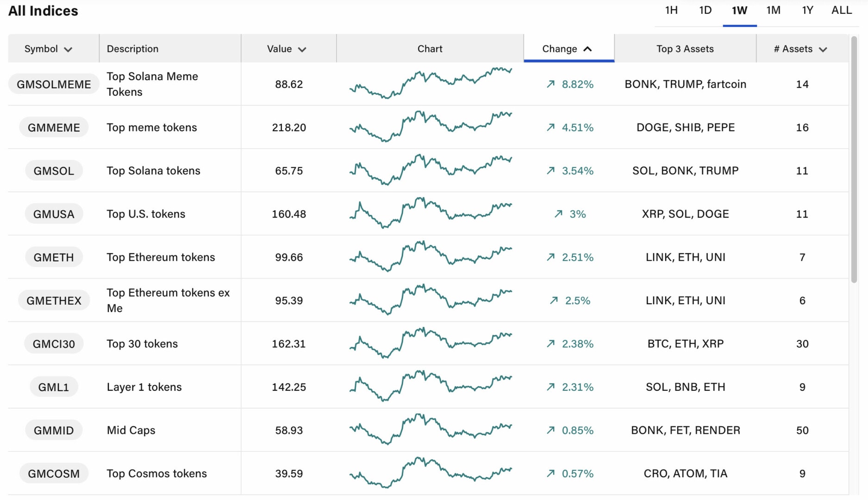Select 'Top Solana Meme Tokens' description
This screenshot has height=500, width=868.
click(x=152, y=84)
